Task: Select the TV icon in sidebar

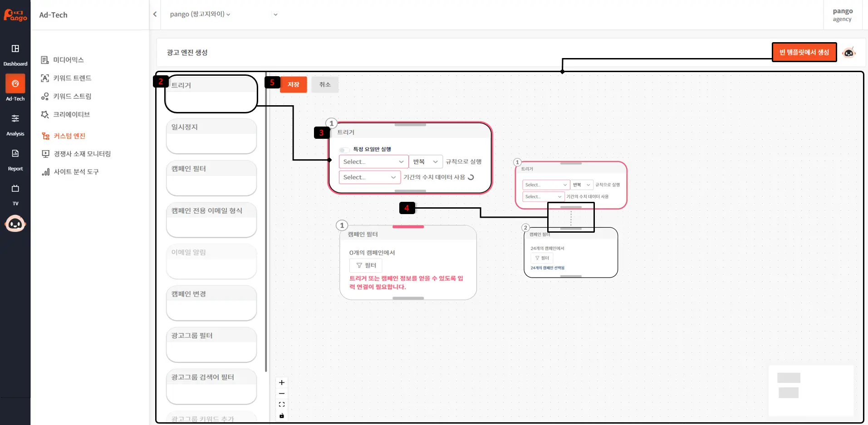Action: (15, 189)
